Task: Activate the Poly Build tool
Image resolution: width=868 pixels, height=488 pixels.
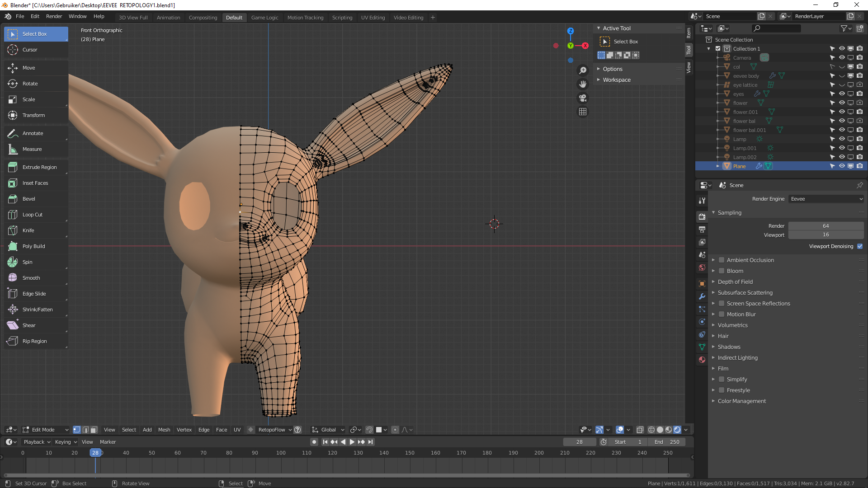Action: coord(33,246)
